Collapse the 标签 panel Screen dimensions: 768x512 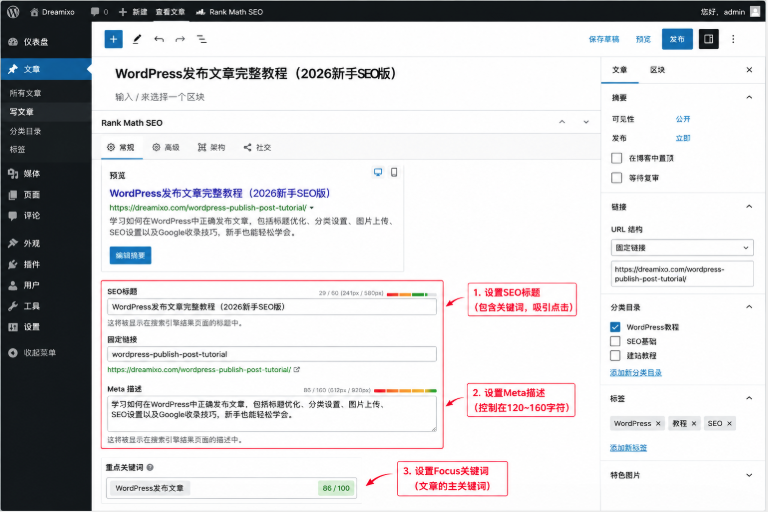[x=749, y=398]
